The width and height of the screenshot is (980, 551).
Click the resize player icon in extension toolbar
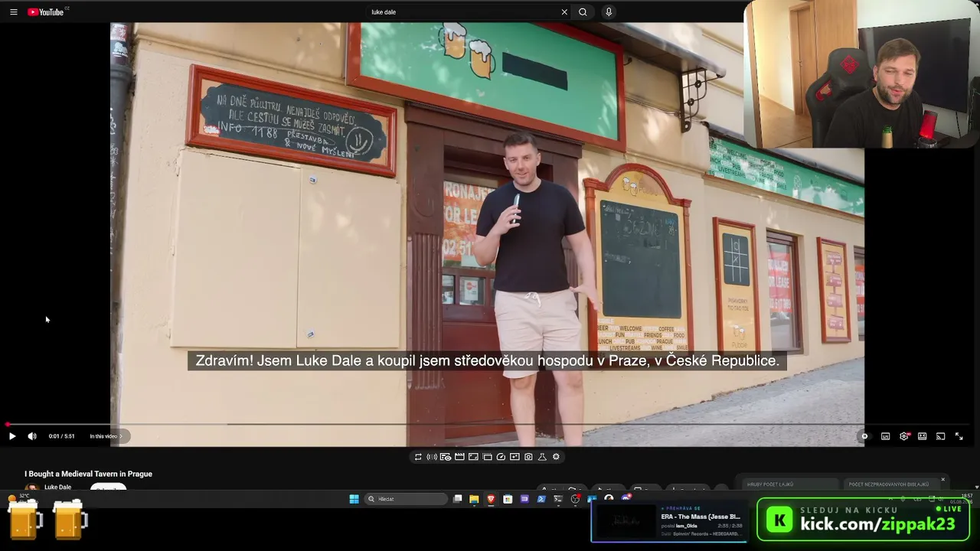[473, 457]
